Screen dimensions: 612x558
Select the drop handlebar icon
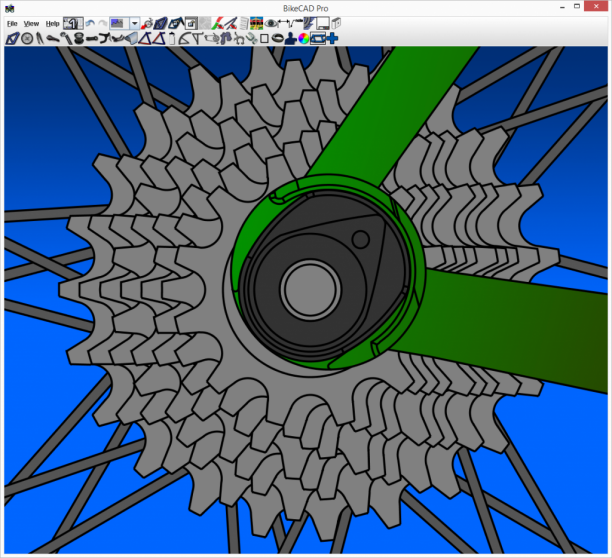click(105, 39)
